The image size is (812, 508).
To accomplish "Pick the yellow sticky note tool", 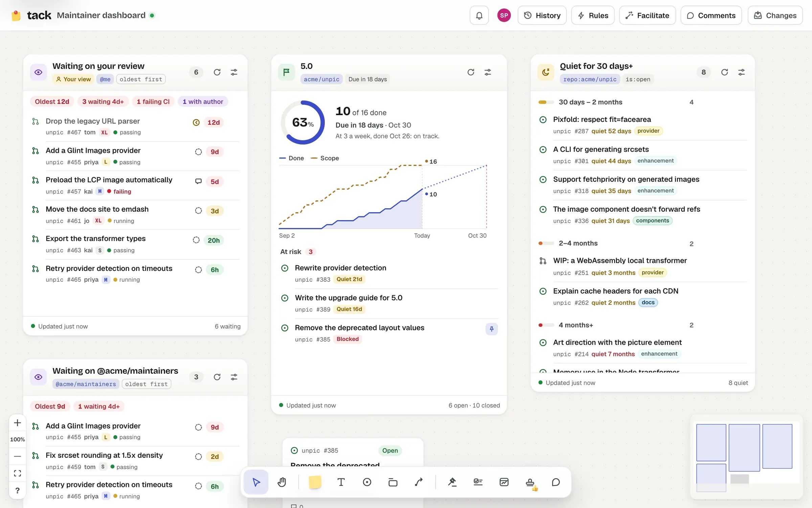I will tap(315, 482).
